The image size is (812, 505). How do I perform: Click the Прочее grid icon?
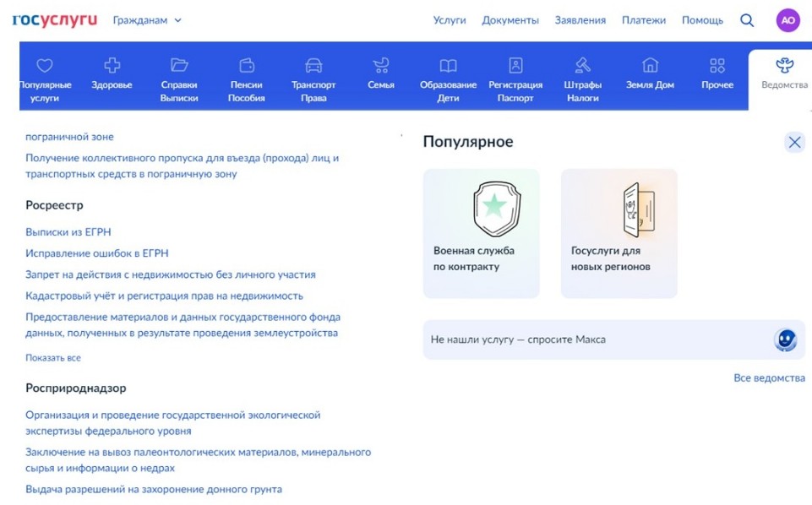tap(717, 66)
